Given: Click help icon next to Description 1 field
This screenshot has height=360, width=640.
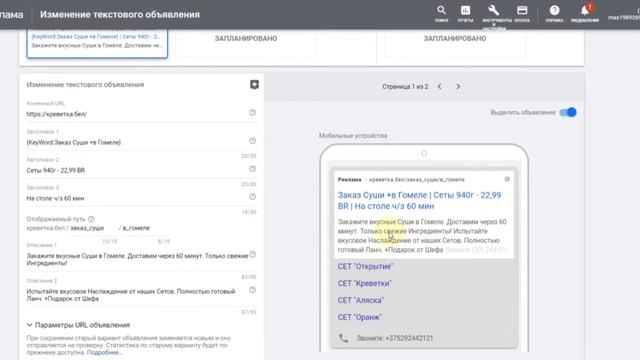Looking at the screenshot, I should coord(253,255).
